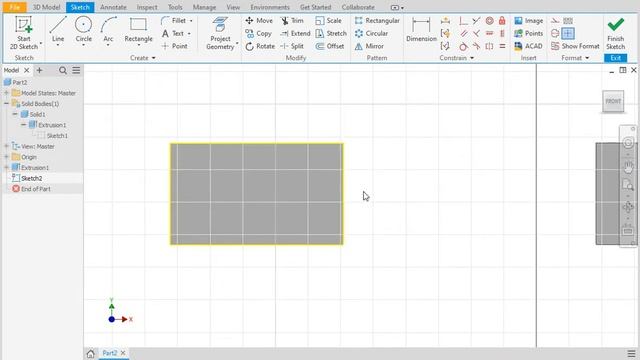
Task: Activate the Stretch tool
Action: coord(331,33)
